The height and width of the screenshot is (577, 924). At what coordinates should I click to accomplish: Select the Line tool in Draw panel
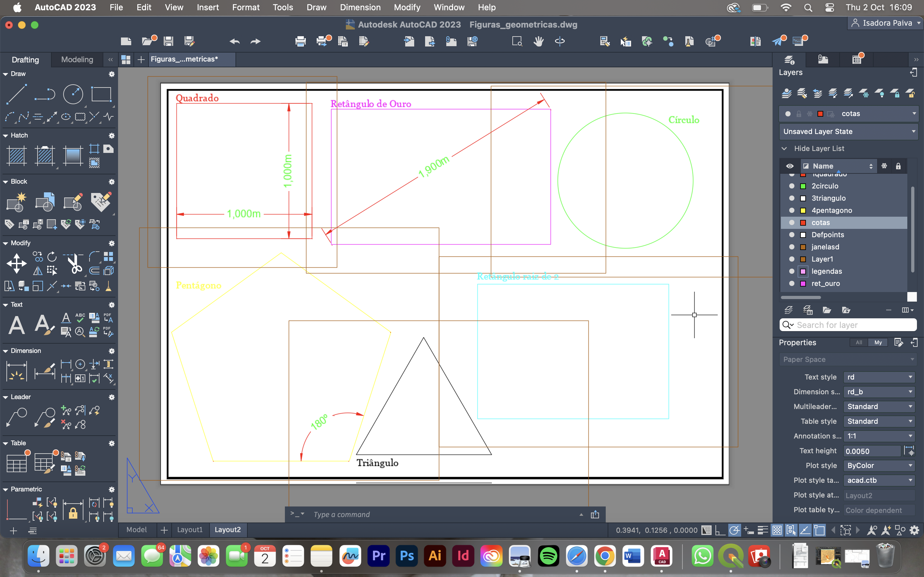17,94
